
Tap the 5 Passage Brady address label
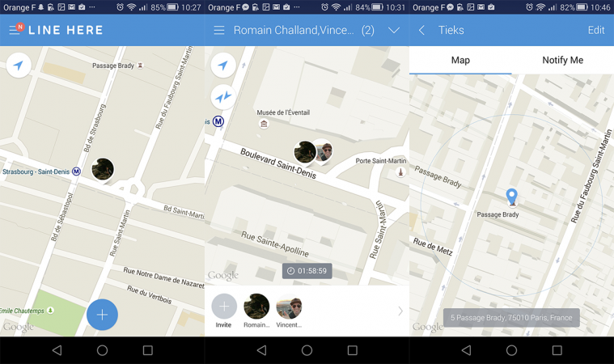coord(511,317)
